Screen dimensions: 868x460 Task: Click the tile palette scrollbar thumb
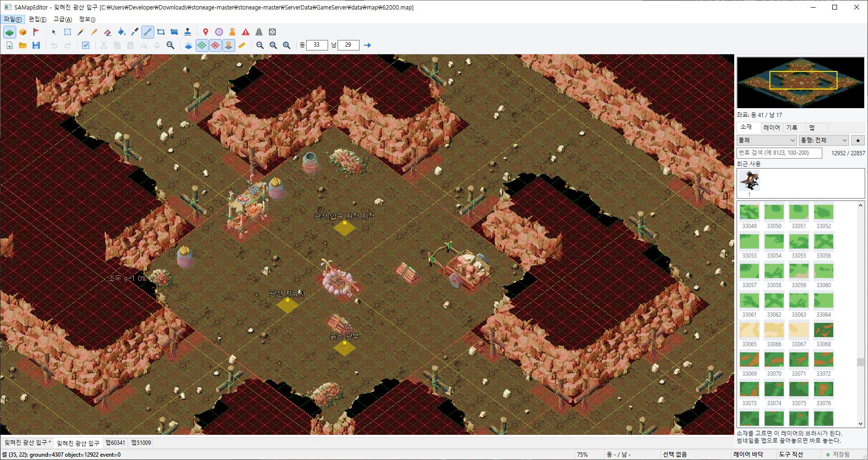coord(860,362)
